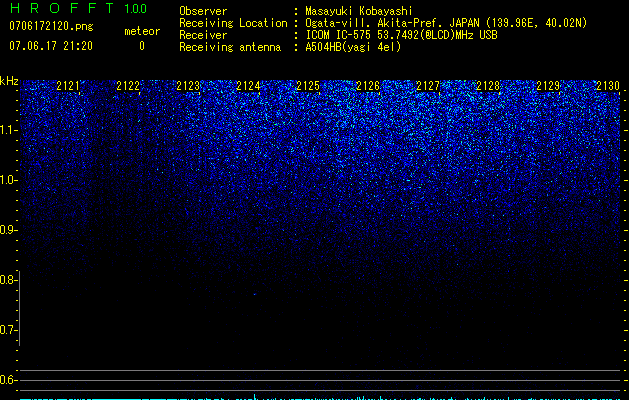Click time marker 2124
Viewport: 629px width, 400px height.
point(248,86)
